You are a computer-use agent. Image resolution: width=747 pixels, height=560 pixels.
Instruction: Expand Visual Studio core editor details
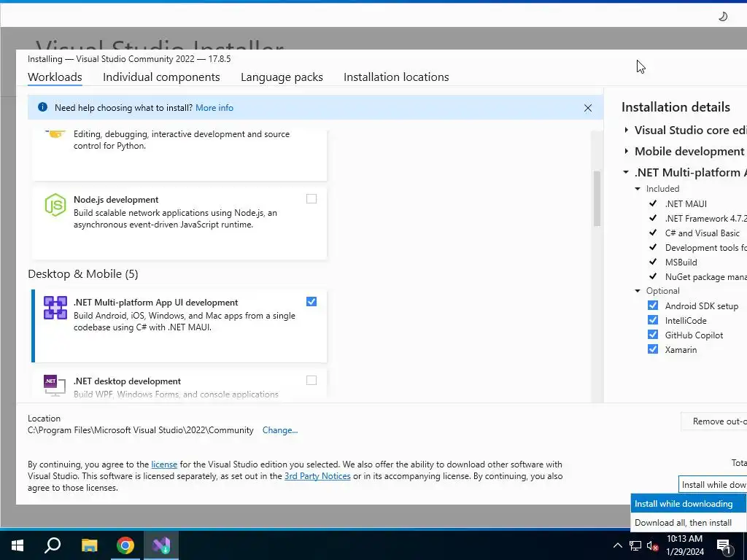coord(626,130)
